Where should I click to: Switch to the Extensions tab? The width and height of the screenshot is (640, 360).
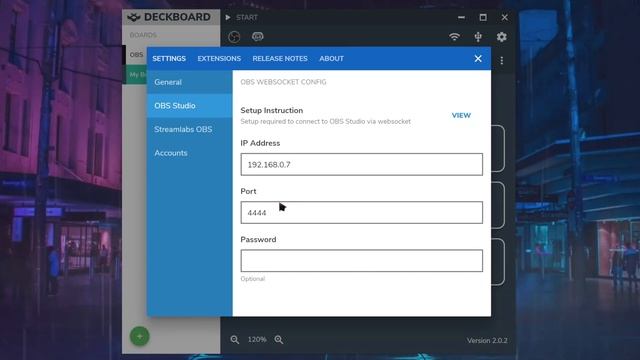coord(219,59)
